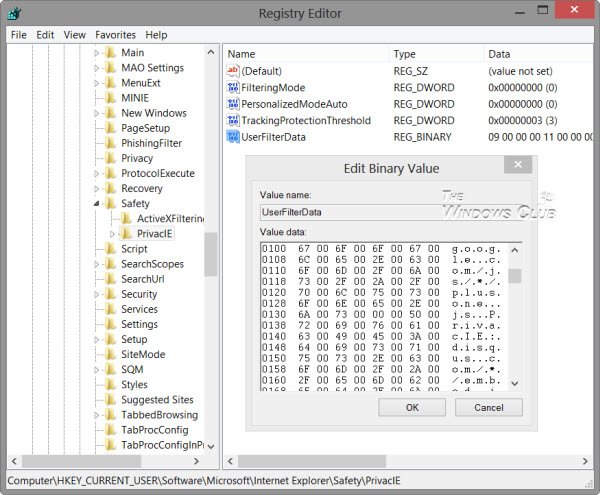Click the Value name field UserFilterData
The height and width of the screenshot is (495, 600).
390,212
